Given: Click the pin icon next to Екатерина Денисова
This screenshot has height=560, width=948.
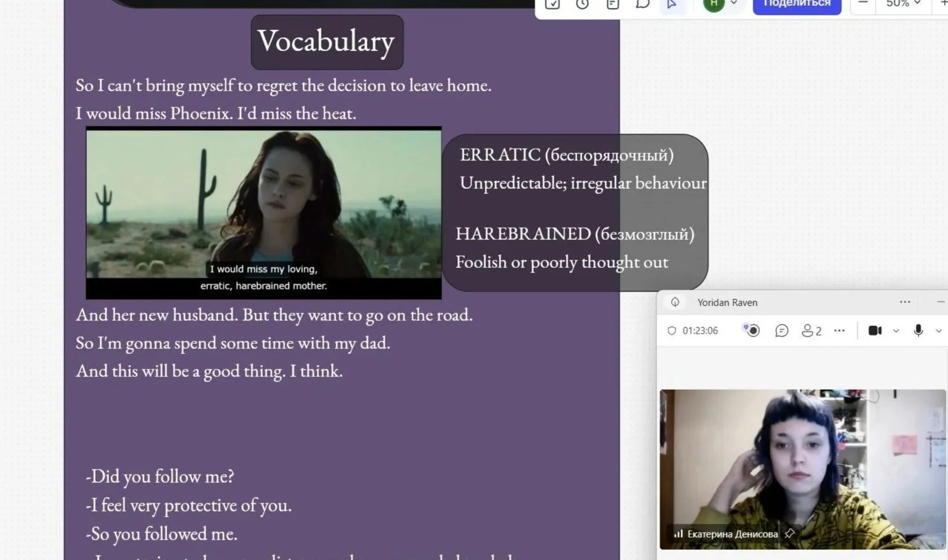Looking at the screenshot, I should coord(790,534).
